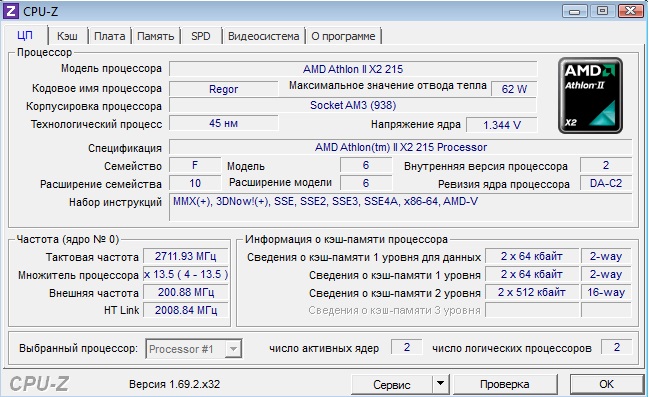Switch to the Плата tab
Screen dimensions: 649x397
[x=110, y=36]
